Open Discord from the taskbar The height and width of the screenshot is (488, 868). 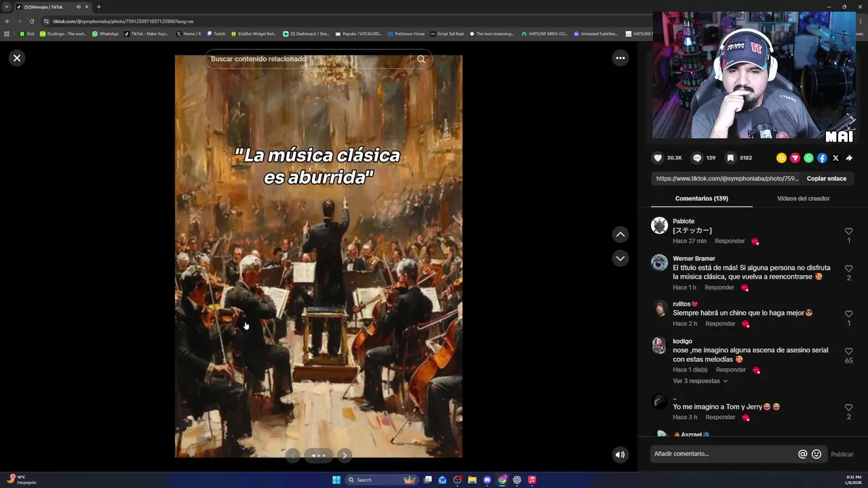pyautogui.click(x=487, y=480)
